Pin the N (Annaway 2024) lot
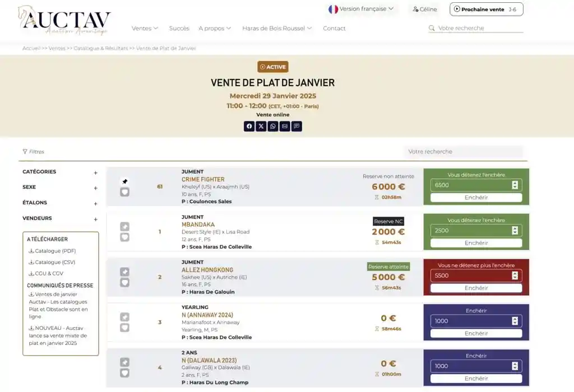This screenshot has width=574, height=392. click(125, 317)
